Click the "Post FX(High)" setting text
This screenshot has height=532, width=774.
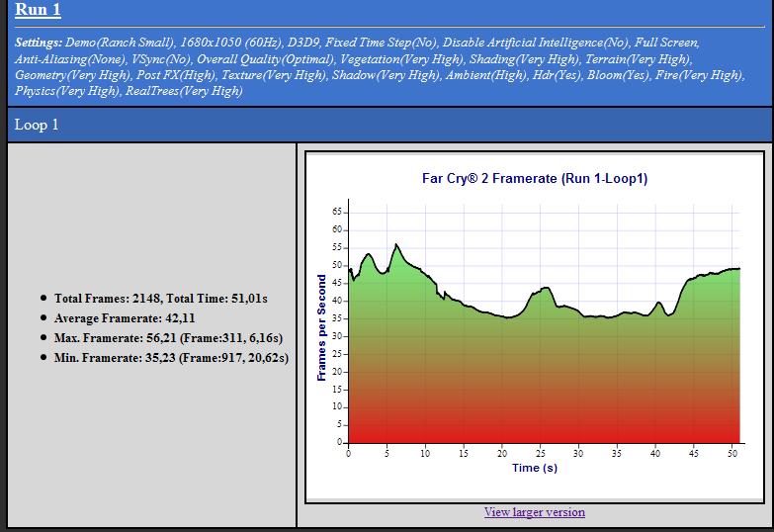coord(176,75)
